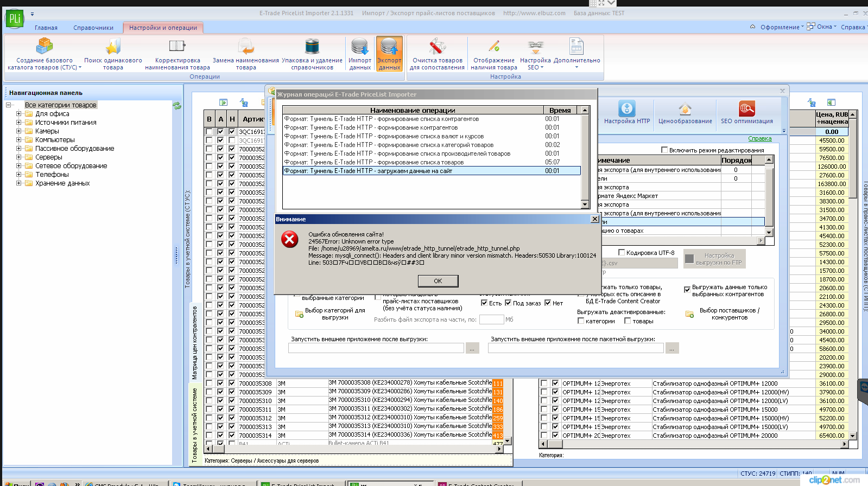
Task: Click OK in the Внимание dialog
Action: click(x=438, y=281)
